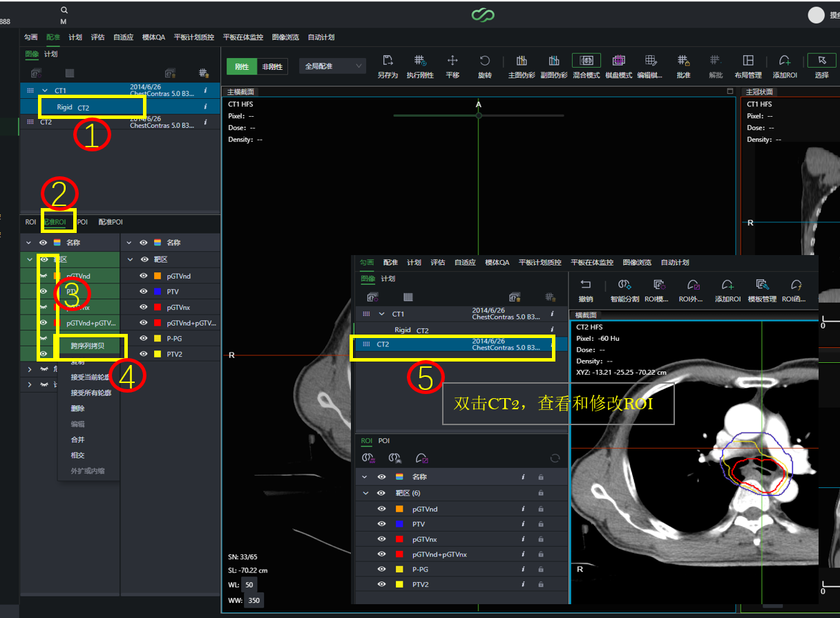Hide the PTV2 ROI in the inset list
Viewport: 840px width, 618px height.
click(381, 585)
